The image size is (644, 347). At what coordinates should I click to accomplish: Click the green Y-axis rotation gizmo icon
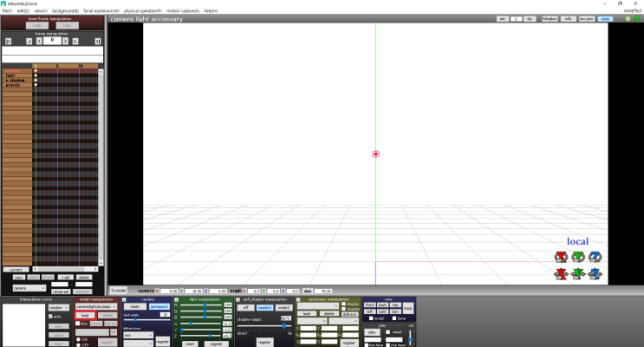click(x=577, y=257)
